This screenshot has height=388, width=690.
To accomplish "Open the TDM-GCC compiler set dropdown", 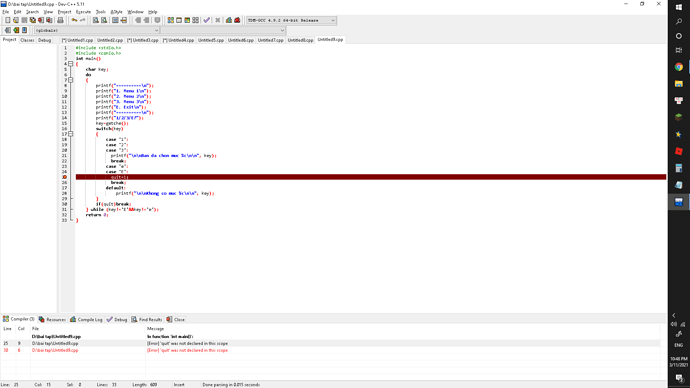I will coord(291,20).
